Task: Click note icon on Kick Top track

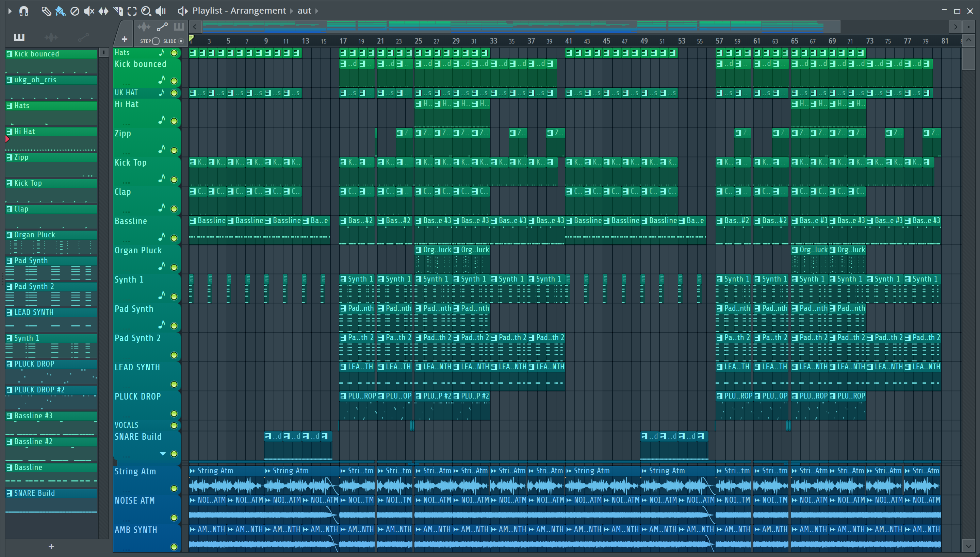Action: (162, 178)
